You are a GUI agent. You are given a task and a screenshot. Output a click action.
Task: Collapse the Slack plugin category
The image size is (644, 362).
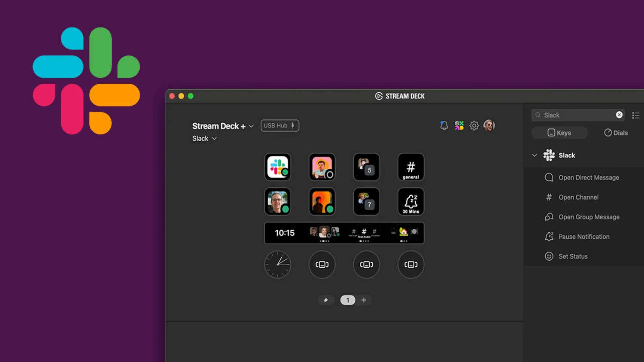click(535, 155)
